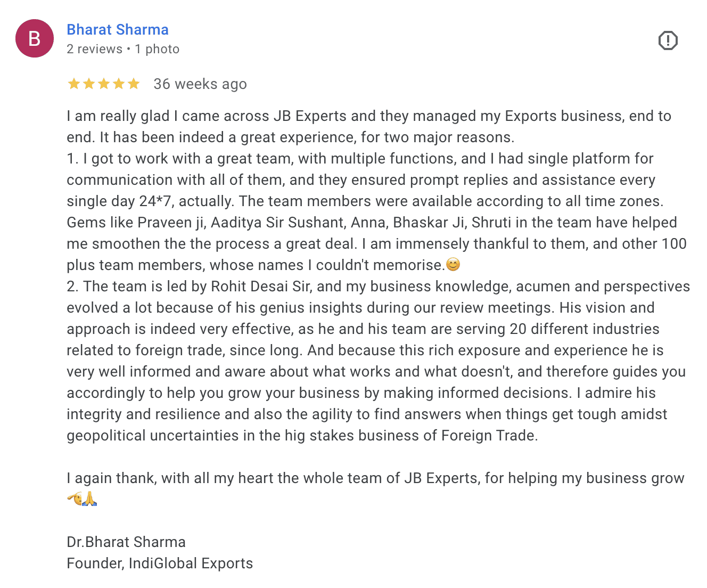Open the reviewer's round "B" avatar
Image resolution: width=707 pixels, height=588 pixels.
click(35, 38)
